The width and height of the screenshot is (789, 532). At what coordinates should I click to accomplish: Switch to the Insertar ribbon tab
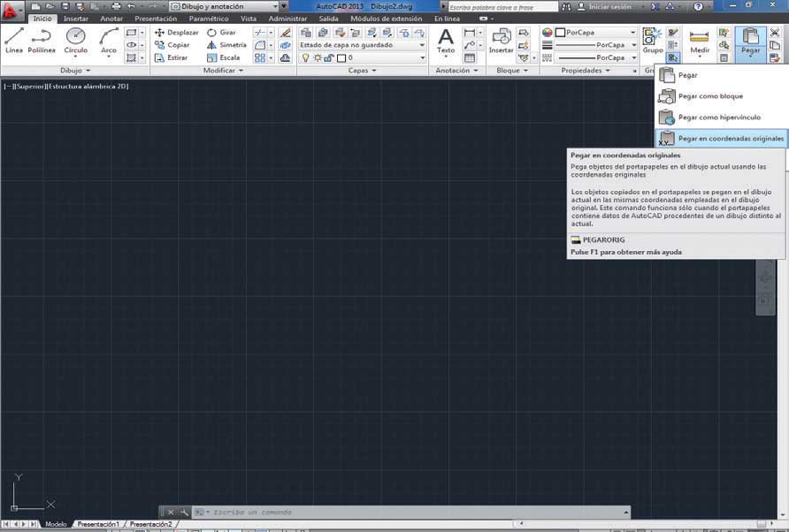75,19
